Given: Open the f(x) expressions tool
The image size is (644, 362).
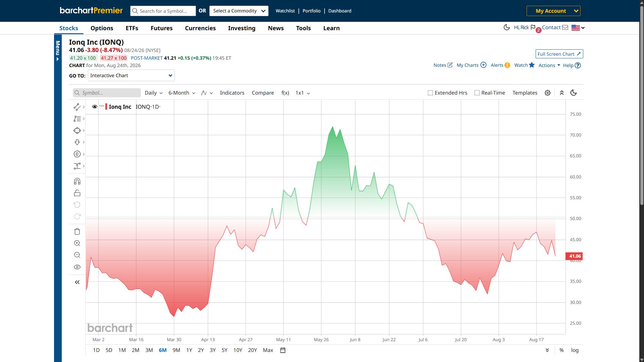Looking at the screenshot, I should coord(285,93).
